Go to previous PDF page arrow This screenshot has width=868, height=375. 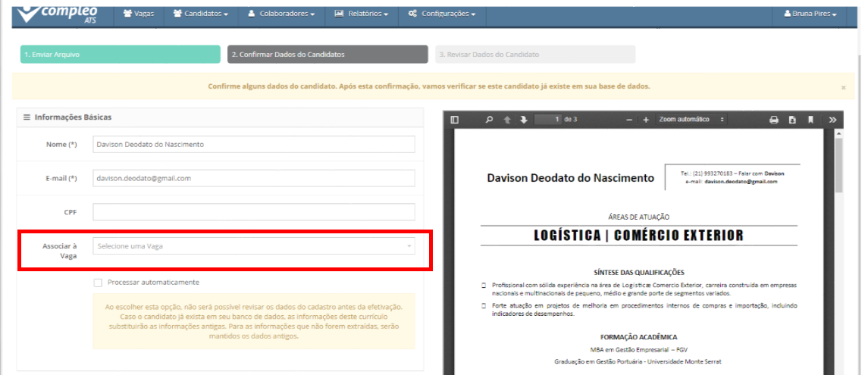coord(506,120)
